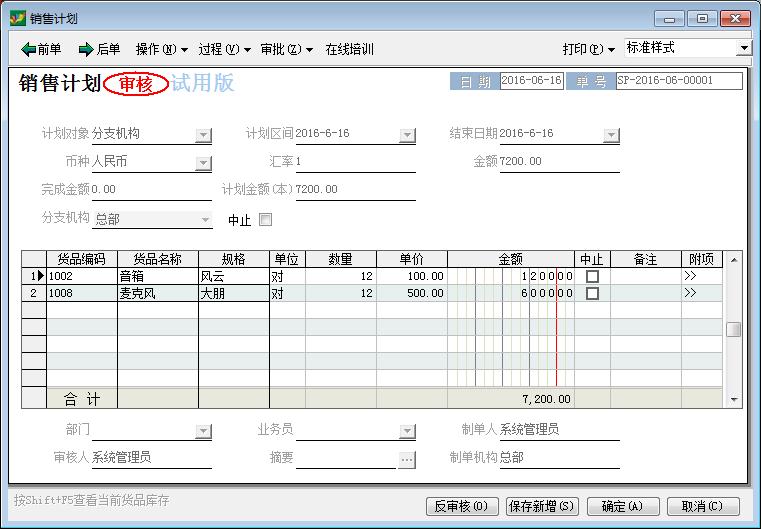This screenshot has height=529, width=761.
Task: Click the 保存新增 button
Action: (542, 506)
